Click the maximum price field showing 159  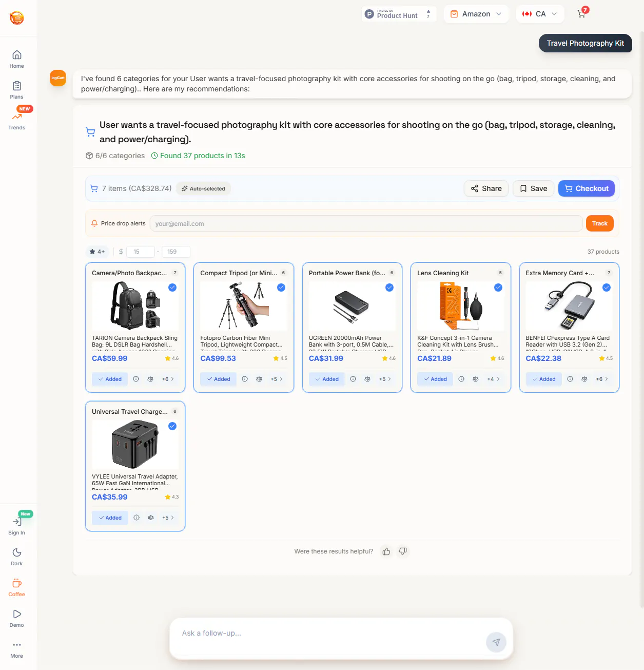[176, 252]
